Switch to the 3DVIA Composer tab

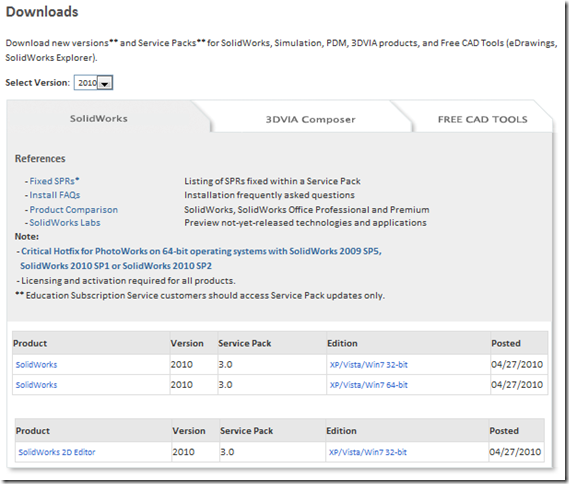(x=310, y=119)
